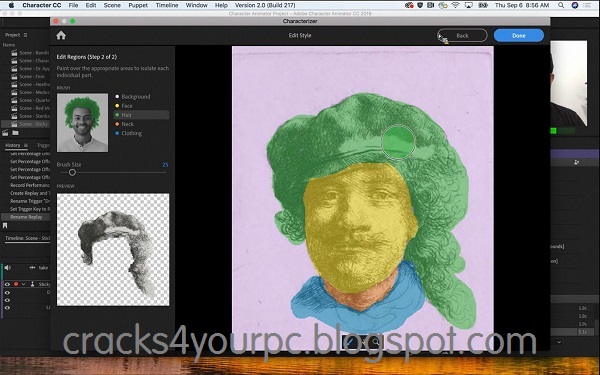Open the Puppet menu
600x375 pixels.
pos(138,5)
